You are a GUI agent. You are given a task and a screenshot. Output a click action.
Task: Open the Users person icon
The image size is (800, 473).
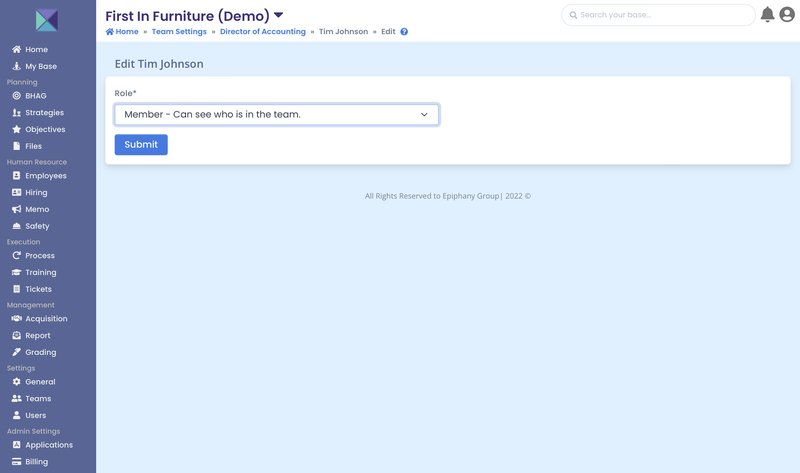(x=16, y=415)
